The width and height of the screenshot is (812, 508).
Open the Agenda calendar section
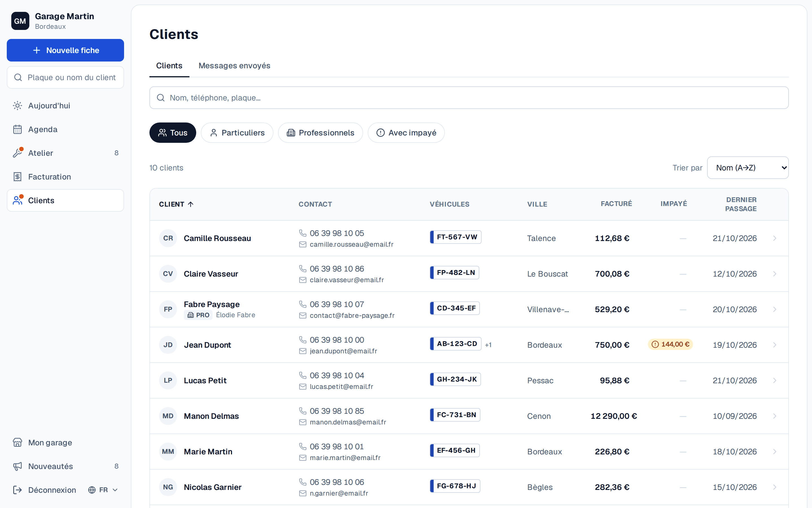65,129
